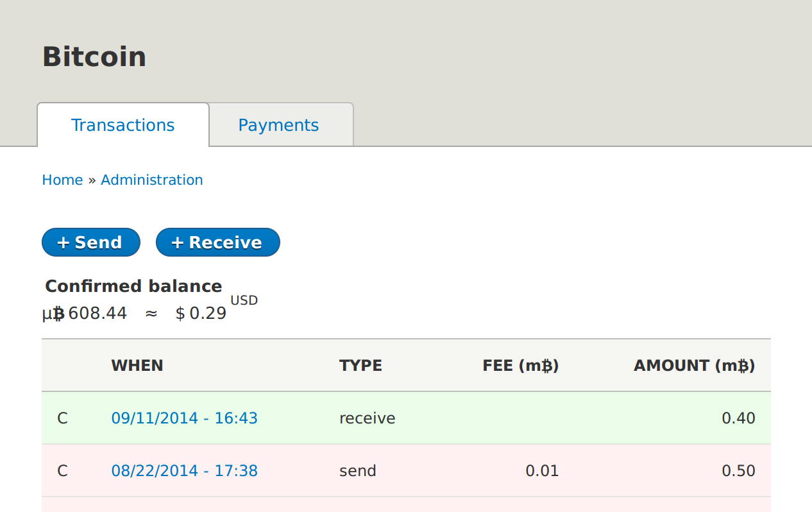Select the 0.01 fee value

pyautogui.click(x=543, y=471)
